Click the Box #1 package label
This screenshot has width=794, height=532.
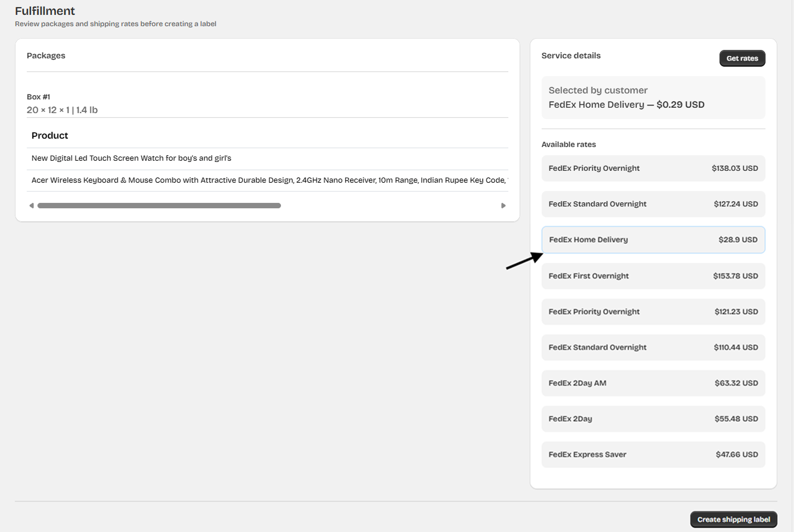[39, 96]
